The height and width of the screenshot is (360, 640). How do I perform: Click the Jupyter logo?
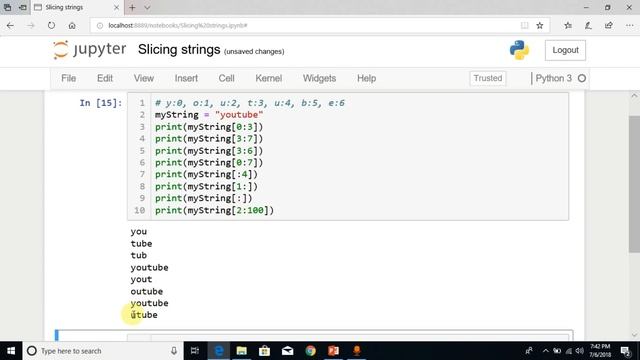[x=90, y=50]
